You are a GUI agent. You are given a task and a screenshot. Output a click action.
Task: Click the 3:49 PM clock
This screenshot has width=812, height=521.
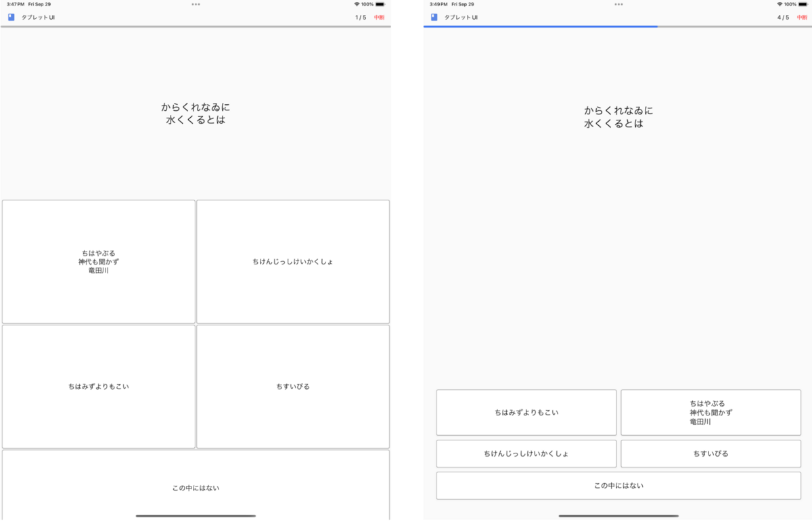(438, 4)
